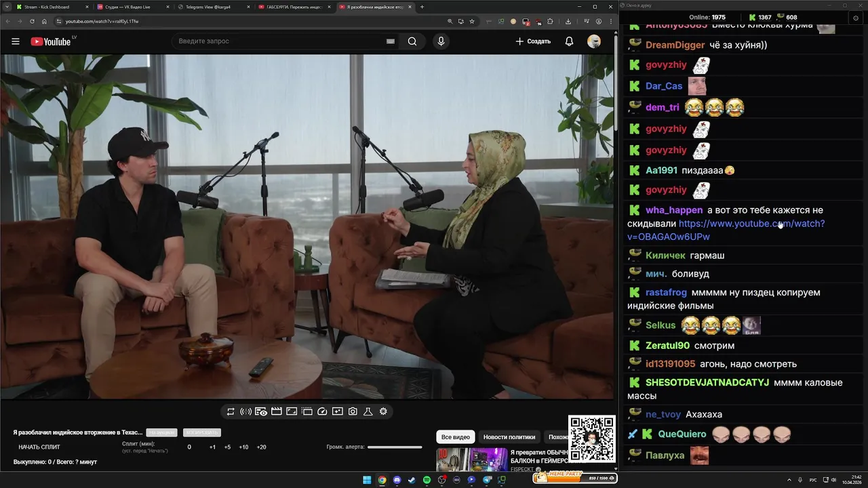Click the Kick viewers count 1367
The height and width of the screenshot is (488, 868).
[x=760, y=18]
